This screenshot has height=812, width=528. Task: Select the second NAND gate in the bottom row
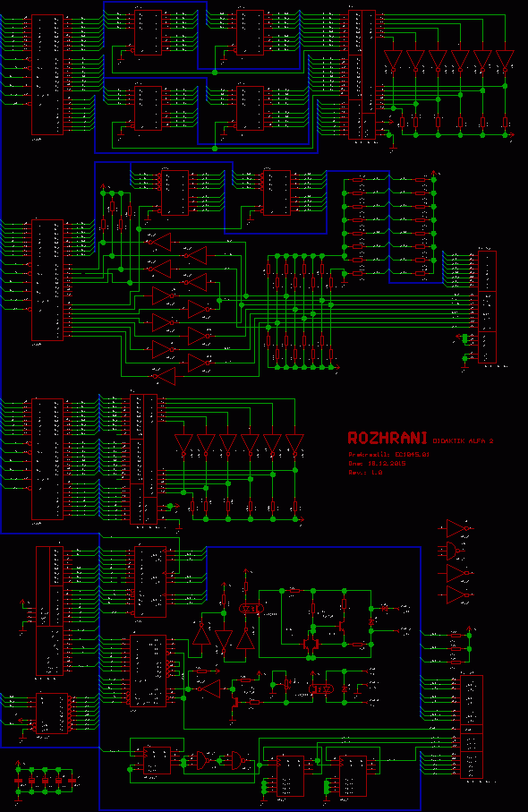tap(239, 761)
